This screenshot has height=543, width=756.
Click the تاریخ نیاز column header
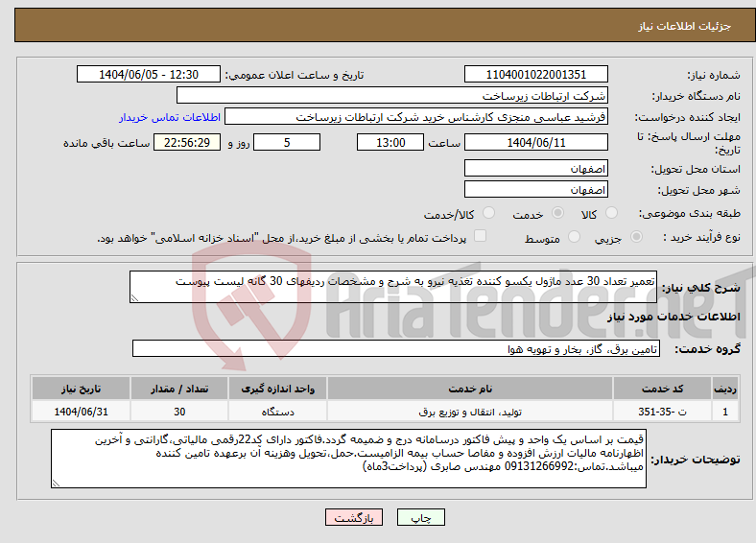click(x=81, y=389)
